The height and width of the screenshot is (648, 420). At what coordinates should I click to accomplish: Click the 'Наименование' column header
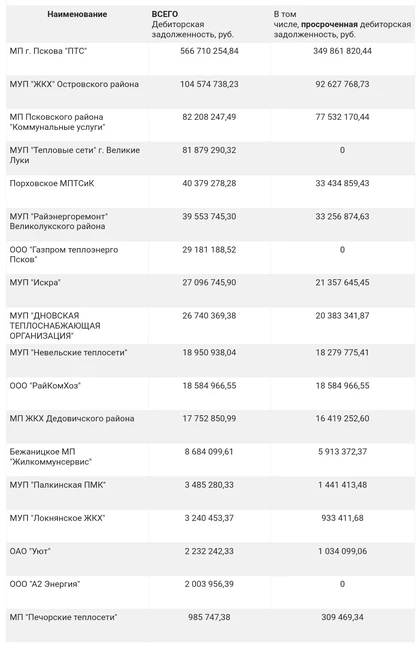[77, 14]
